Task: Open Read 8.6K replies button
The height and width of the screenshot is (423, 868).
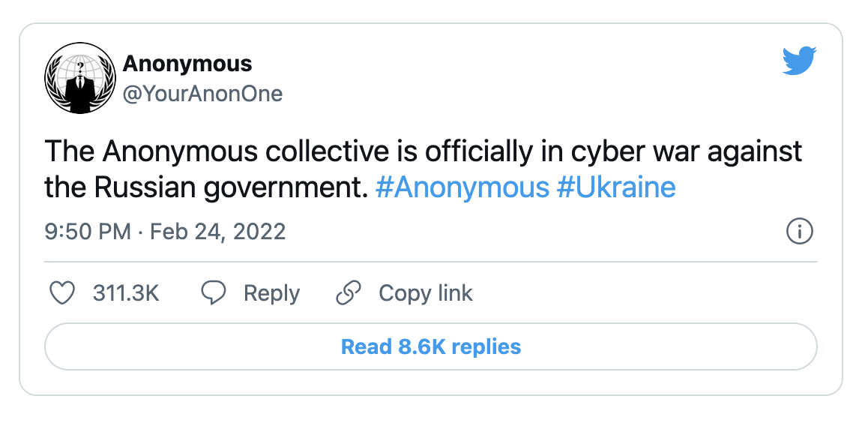Action: coord(431,346)
